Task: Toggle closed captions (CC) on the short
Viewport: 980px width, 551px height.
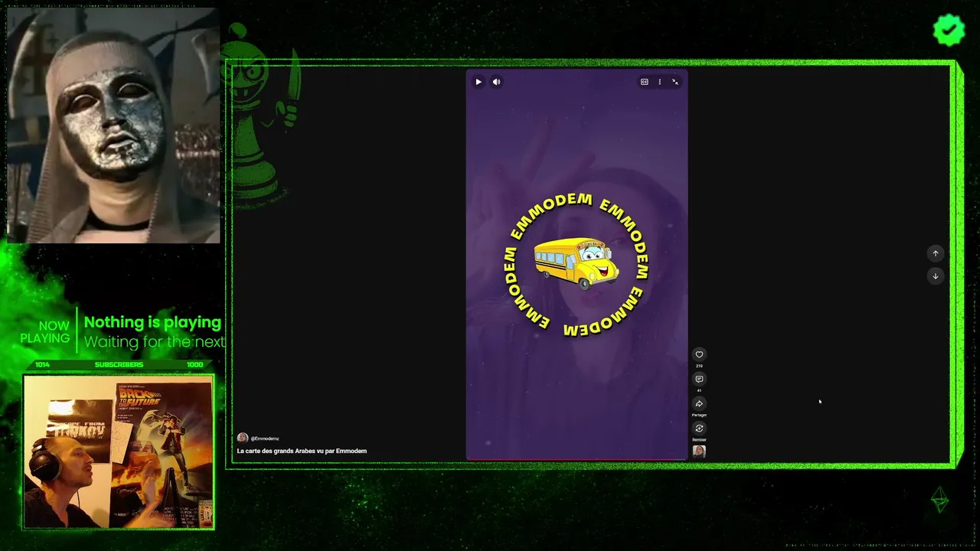Action: 645,82
